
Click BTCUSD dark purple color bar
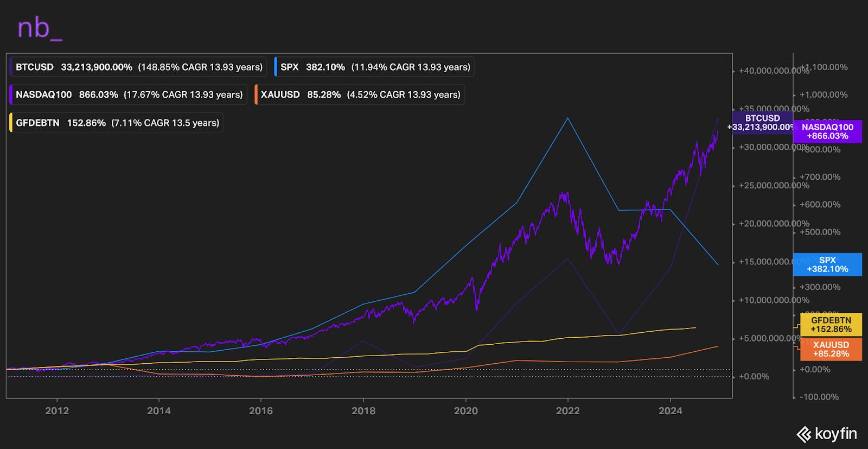[11, 67]
